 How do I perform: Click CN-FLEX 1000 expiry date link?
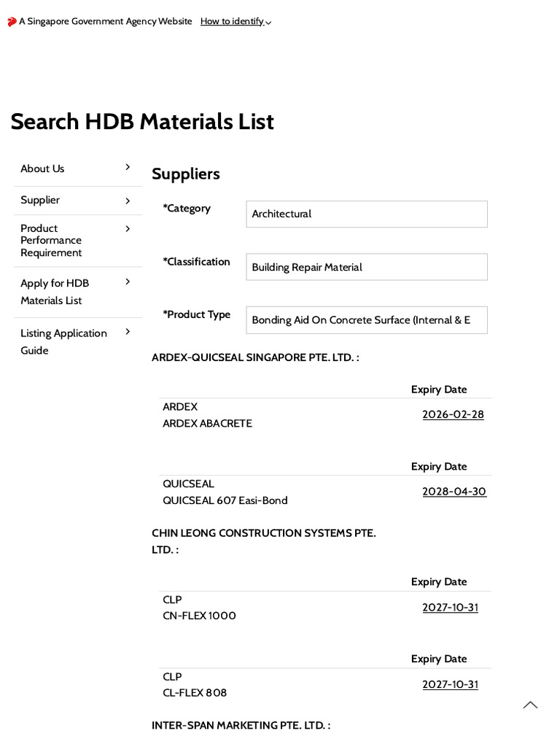click(x=450, y=608)
